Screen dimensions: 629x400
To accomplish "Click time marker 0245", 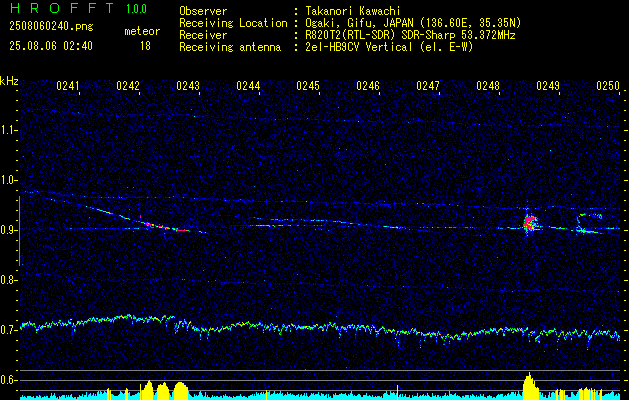I will [308, 85].
